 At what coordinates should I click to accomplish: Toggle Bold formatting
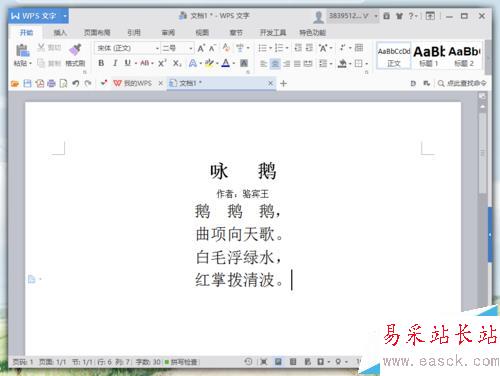[x=101, y=63]
